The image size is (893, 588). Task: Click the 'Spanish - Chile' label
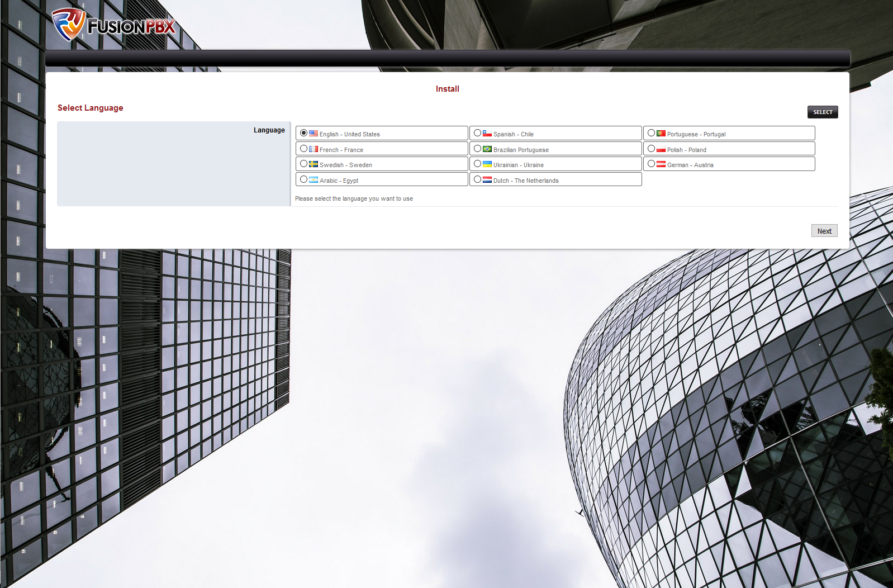(514, 134)
